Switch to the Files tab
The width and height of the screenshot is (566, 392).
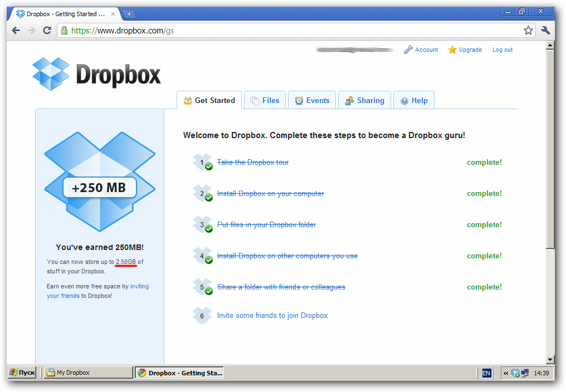pyautogui.click(x=265, y=100)
